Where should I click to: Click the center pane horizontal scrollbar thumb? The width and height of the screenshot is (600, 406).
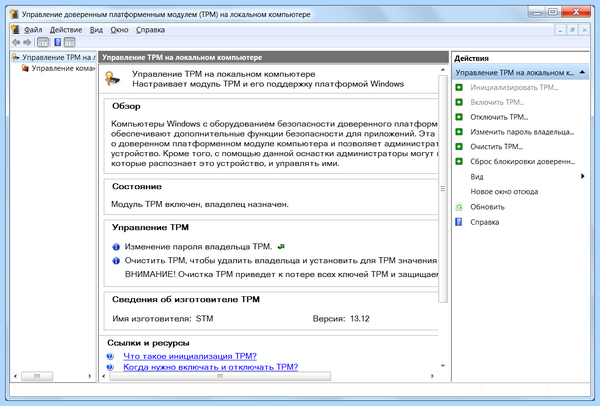tap(220, 376)
